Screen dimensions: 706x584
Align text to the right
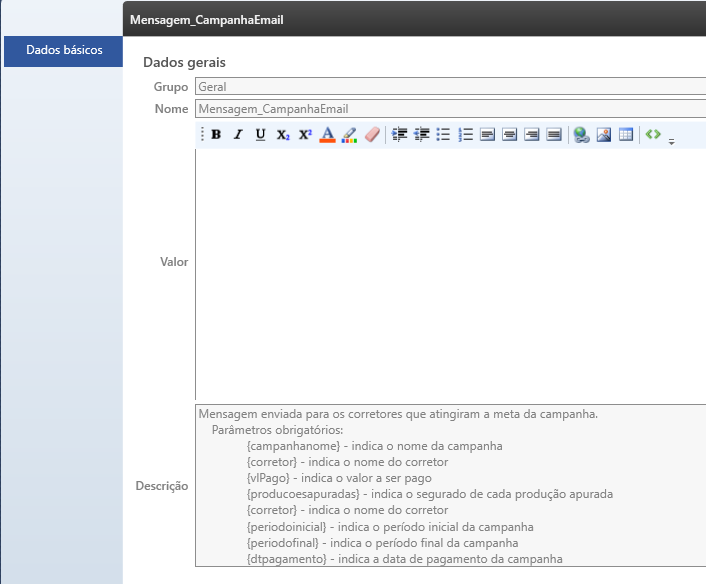(531, 134)
